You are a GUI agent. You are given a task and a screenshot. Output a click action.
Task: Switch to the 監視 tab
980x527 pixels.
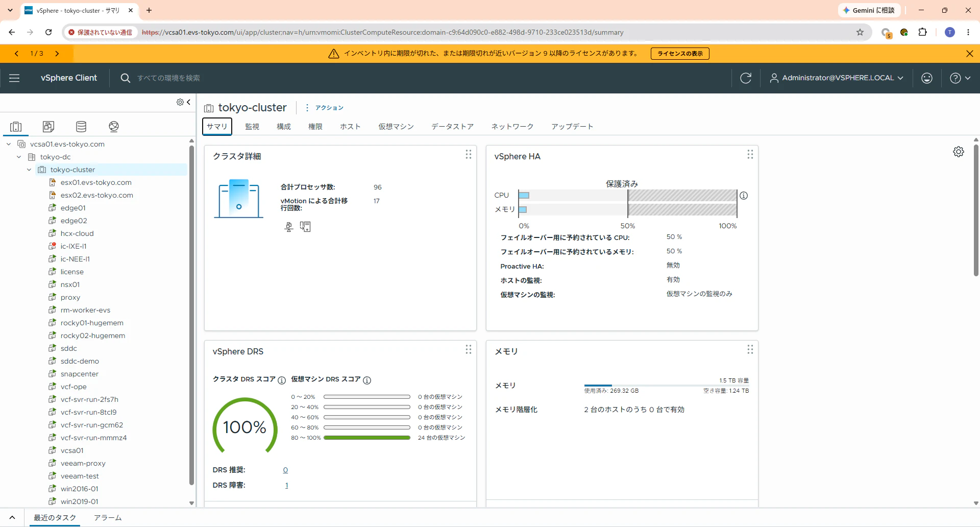click(x=252, y=127)
